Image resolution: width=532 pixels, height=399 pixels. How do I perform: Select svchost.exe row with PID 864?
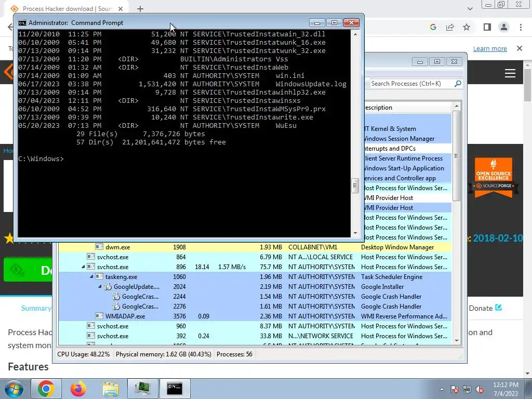coord(255,257)
